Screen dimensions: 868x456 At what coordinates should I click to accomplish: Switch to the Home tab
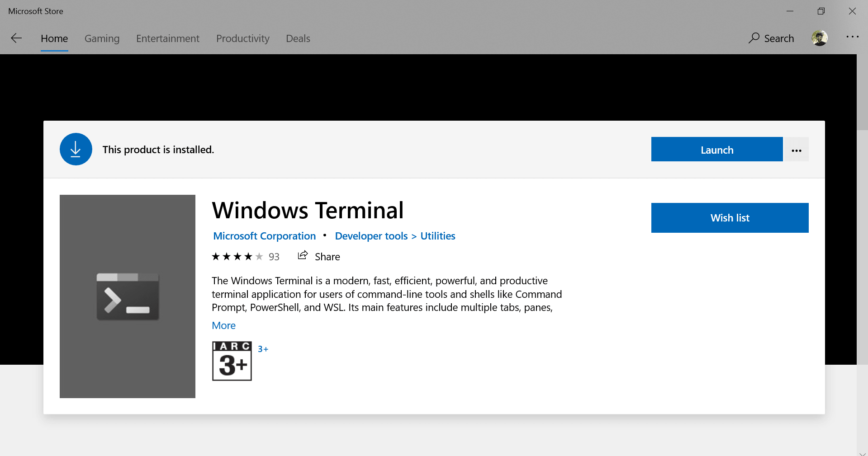(54, 38)
